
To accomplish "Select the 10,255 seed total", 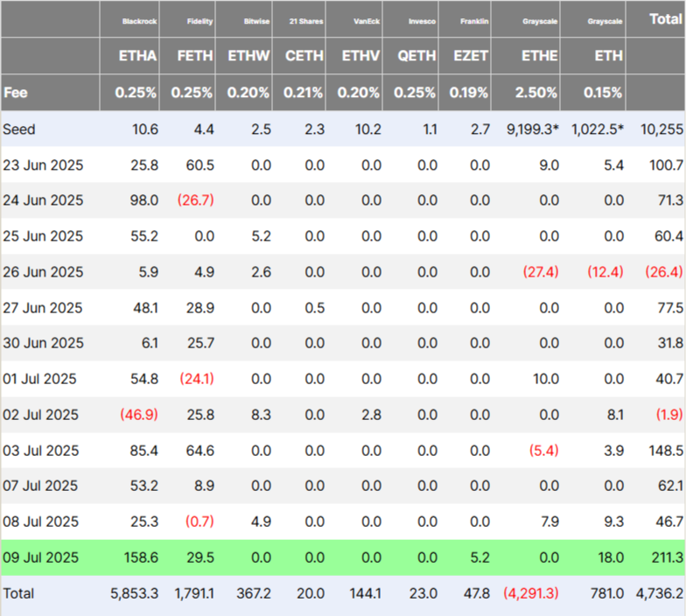I will click(661, 129).
